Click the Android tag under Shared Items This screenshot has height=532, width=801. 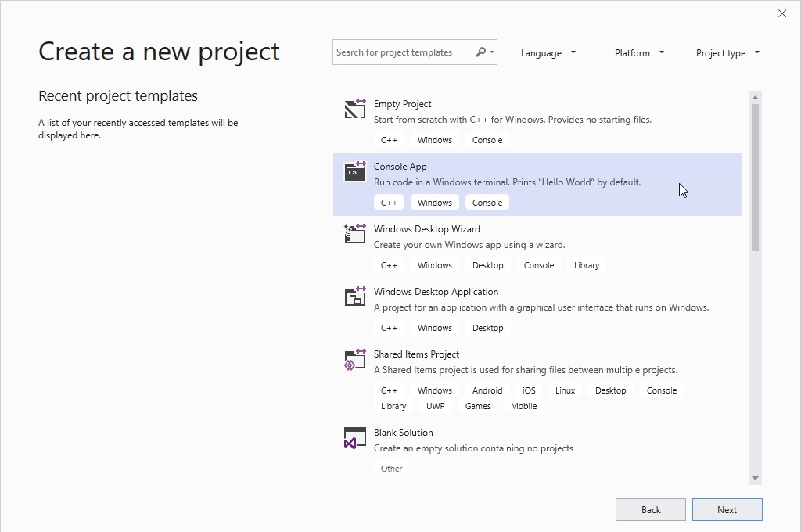[x=487, y=390]
